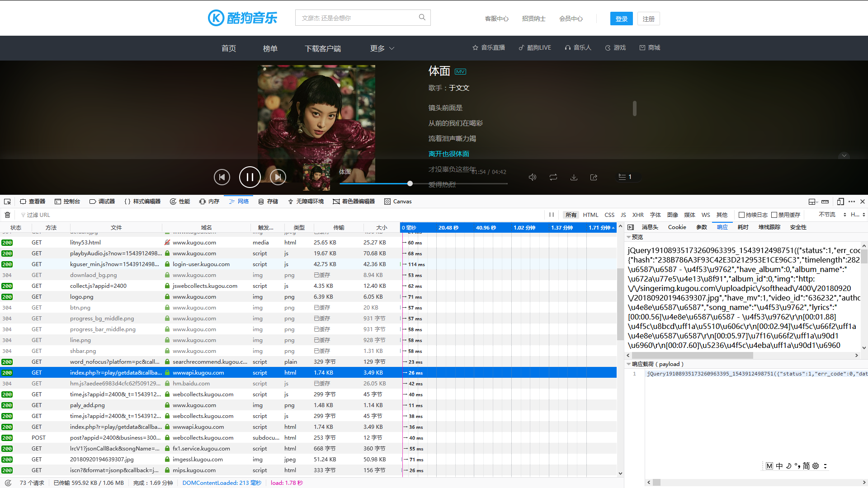Click the register button
The width and height of the screenshot is (868, 488).
(649, 19)
